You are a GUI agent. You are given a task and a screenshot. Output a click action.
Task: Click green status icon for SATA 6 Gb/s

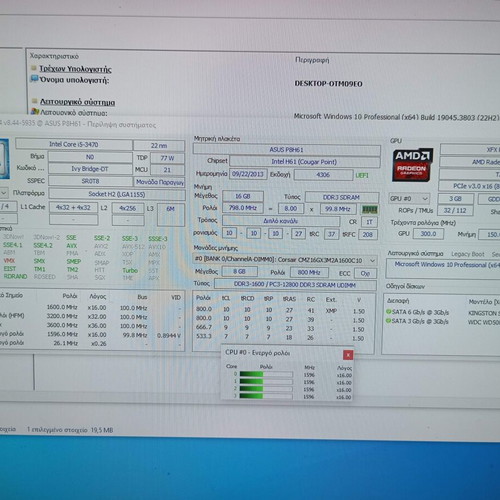388,312
